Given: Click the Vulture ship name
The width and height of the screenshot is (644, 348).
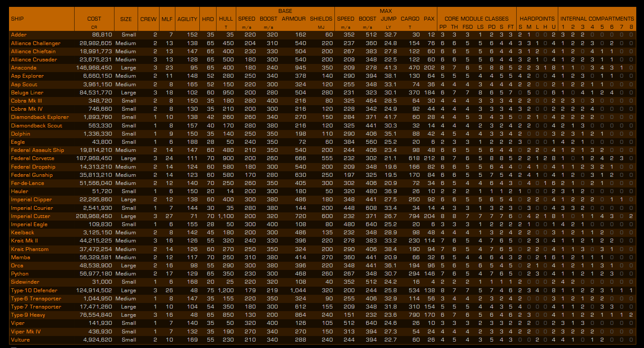Looking at the screenshot, I should [21, 340].
